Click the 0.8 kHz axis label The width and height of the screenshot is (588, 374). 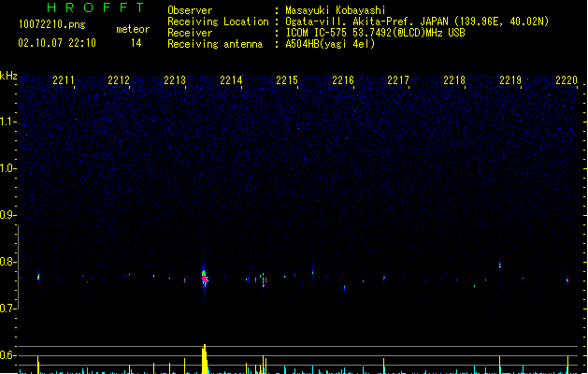click(x=7, y=262)
